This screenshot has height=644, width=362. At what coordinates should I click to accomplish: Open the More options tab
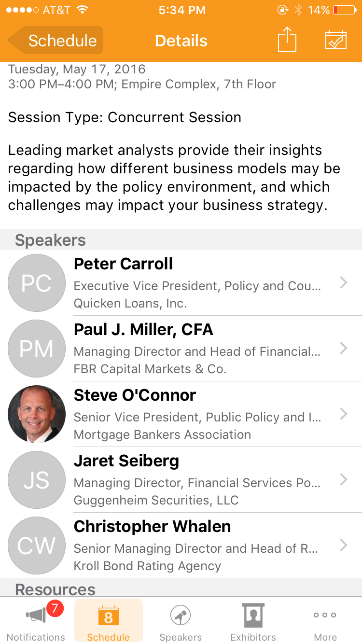click(325, 621)
